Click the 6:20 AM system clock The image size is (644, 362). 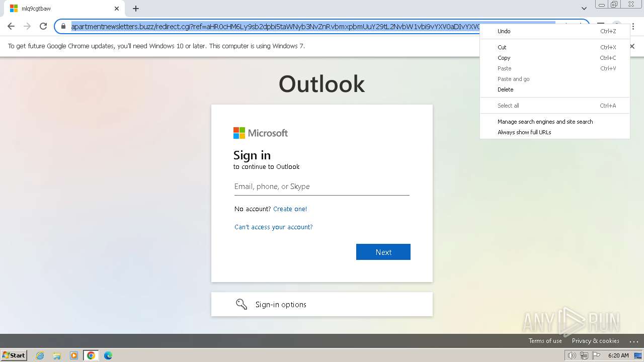tap(618, 355)
